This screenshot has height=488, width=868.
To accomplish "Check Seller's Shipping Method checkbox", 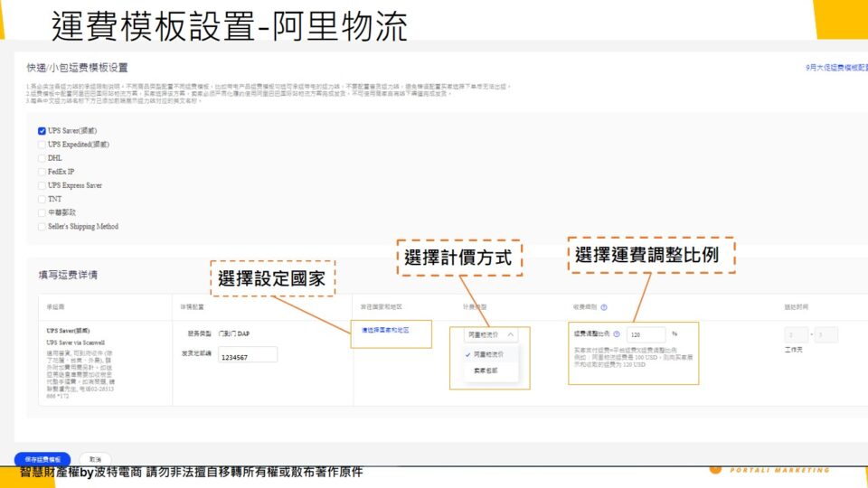I will pyautogui.click(x=42, y=227).
